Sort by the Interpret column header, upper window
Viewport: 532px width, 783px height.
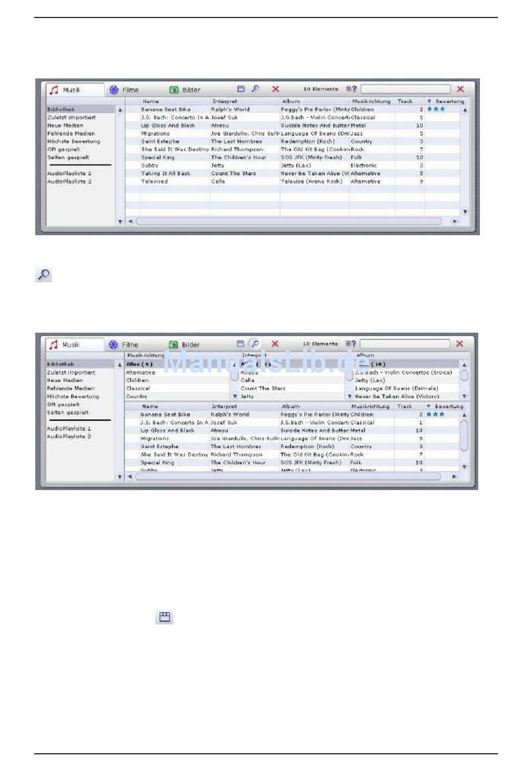[x=225, y=101]
